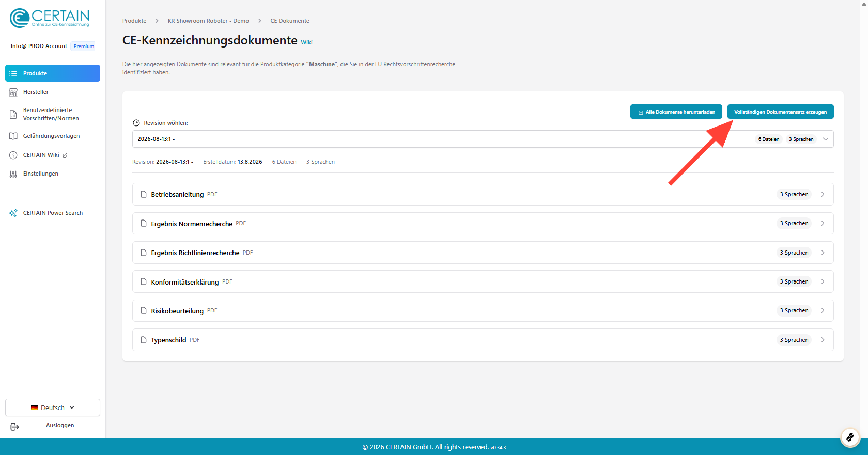The image size is (868, 455).
Task: Click 3 Sprachen badge in revision selector
Action: 801,139
